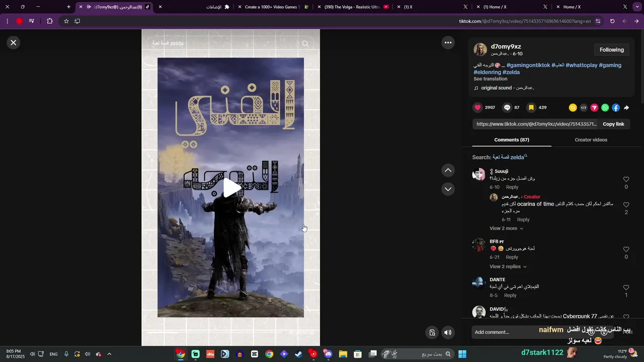Switch to the (1) Home / X tab
644x362 pixels.
512,7
